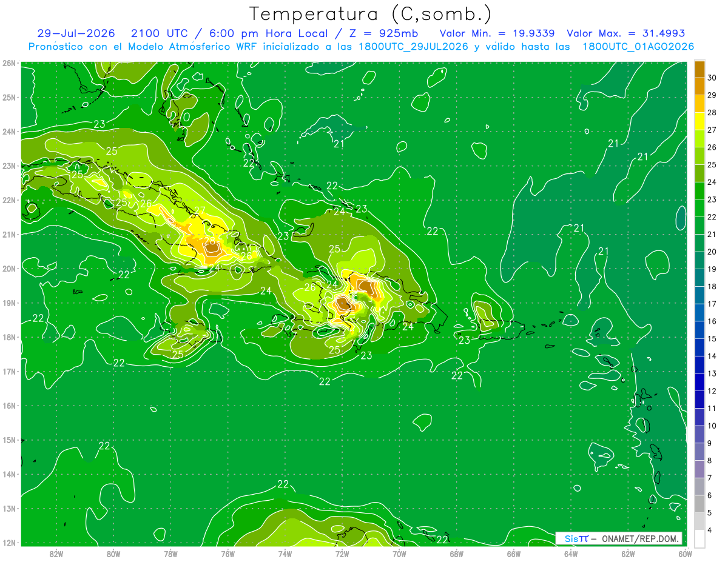728x562 pixels.
Task: Click legend scale value '17'
Action: (712, 304)
